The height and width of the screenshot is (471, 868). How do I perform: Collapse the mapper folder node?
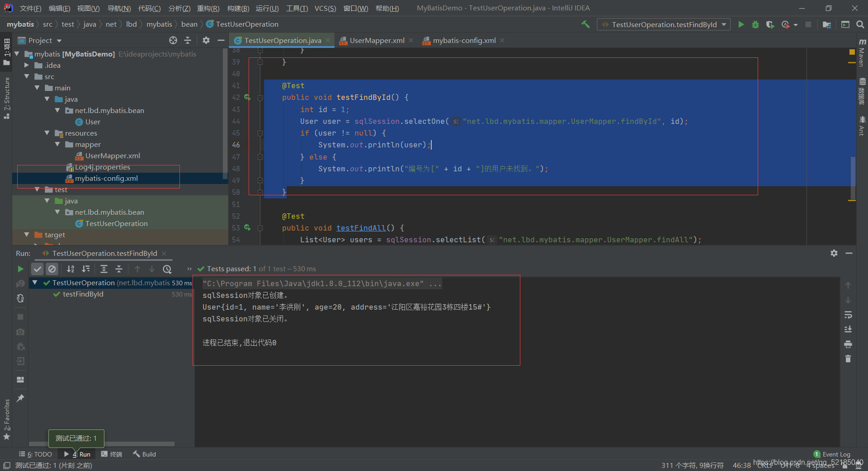pyautogui.click(x=57, y=144)
